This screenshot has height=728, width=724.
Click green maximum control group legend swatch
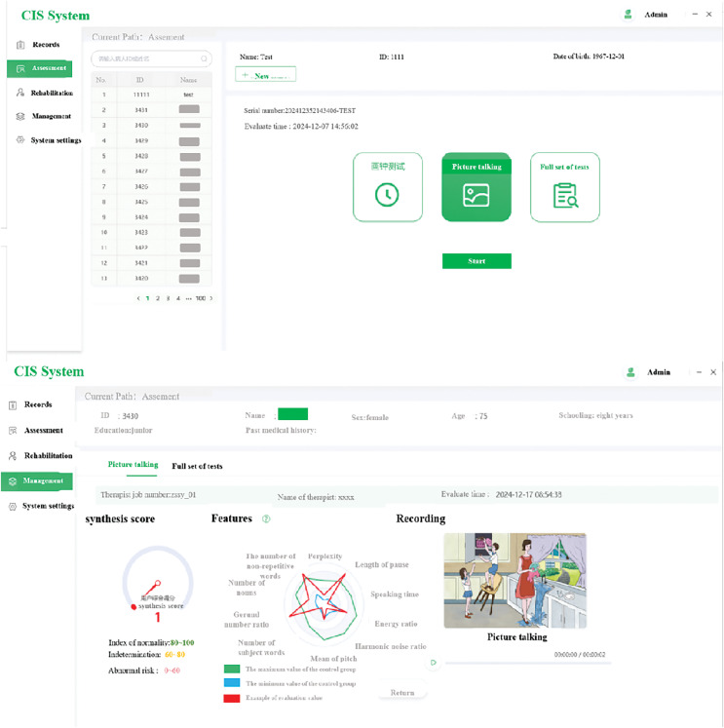[232, 669]
